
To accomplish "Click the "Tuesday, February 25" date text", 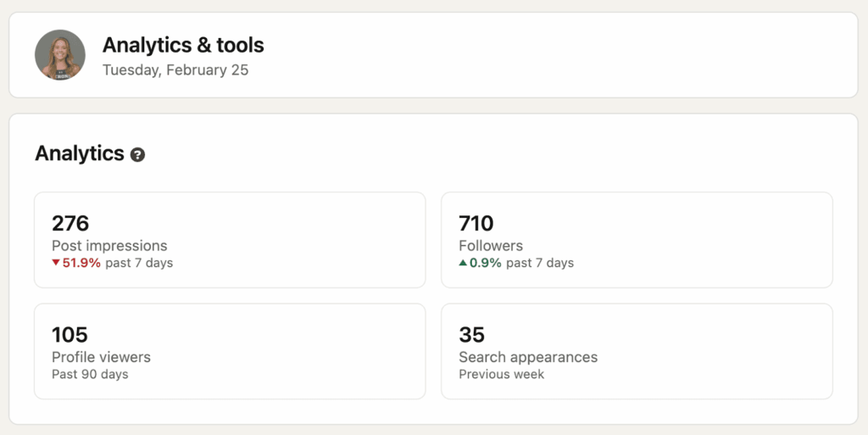I will pyautogui.click(x=175, y=70).
